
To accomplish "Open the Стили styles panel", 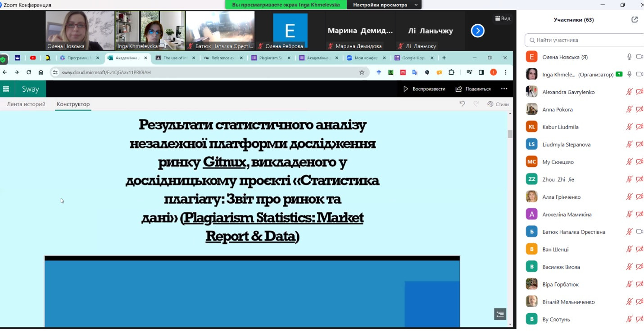I will (498, 104).
